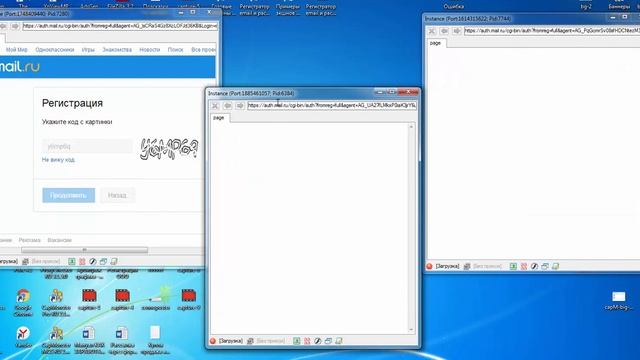Click the 'Назад' button
The image size is (640, 360).
click(118, 195)
